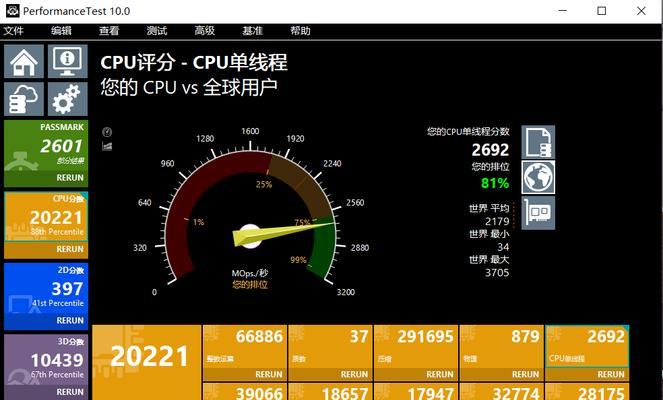Open the 基准 menu
The width and height of the screenshot is (663, 400).
click(x=252, y=30)
